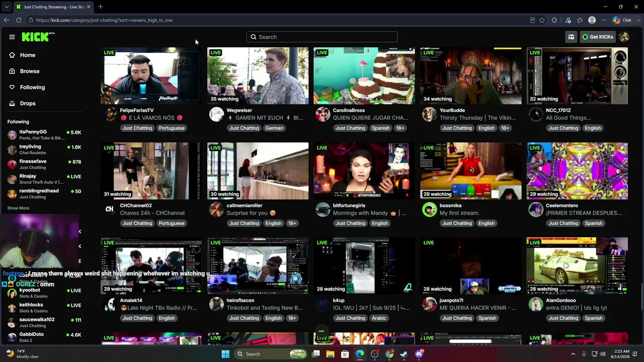Open the Amalek14 channel name link
This screenshot has width=644, height=362.
tap(131, 301)
